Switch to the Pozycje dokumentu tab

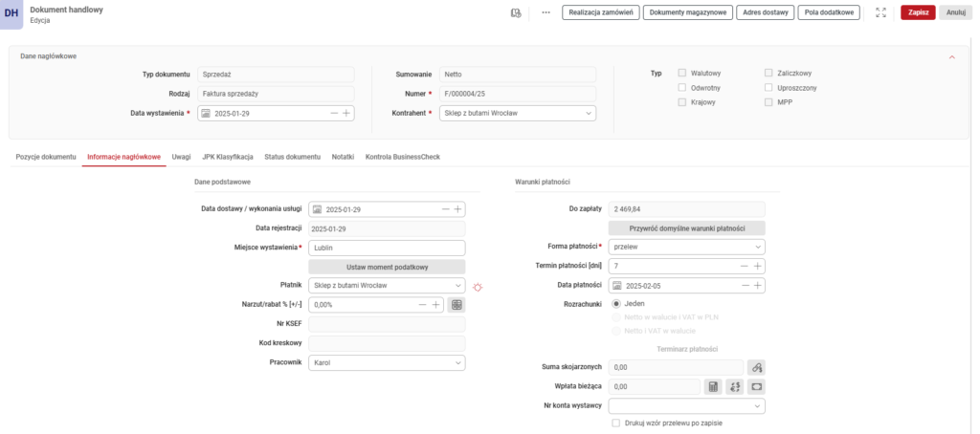click(46, 156)
